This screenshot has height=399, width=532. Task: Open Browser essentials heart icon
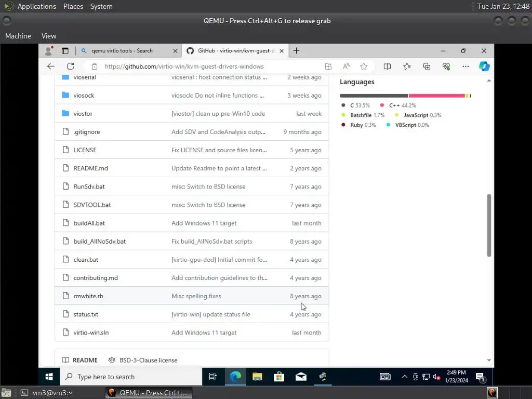446,66
